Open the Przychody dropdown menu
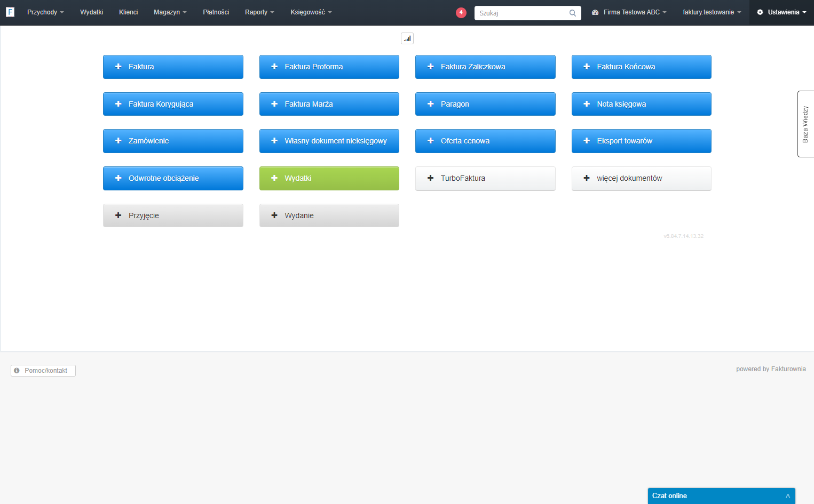 click(x=45, y=12)
